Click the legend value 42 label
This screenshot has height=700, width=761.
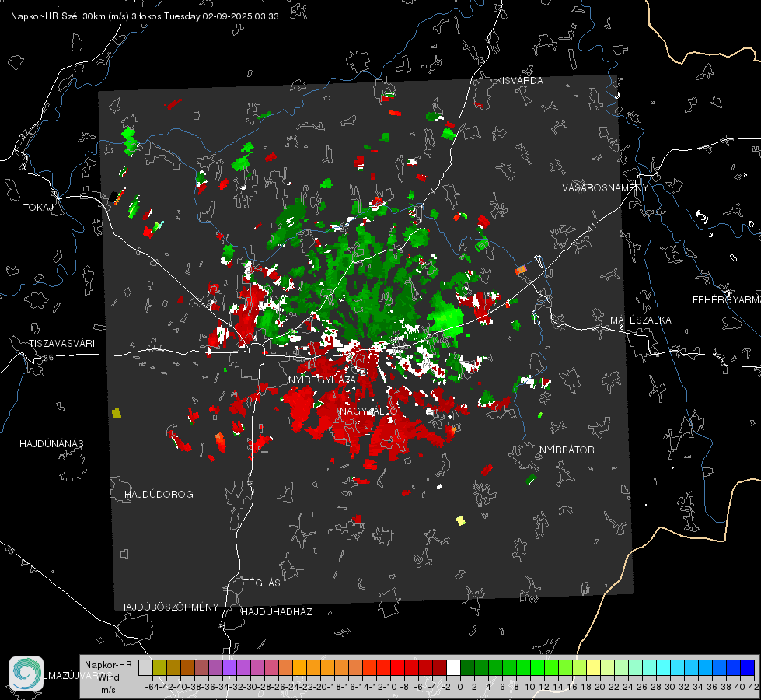point(754,687)
